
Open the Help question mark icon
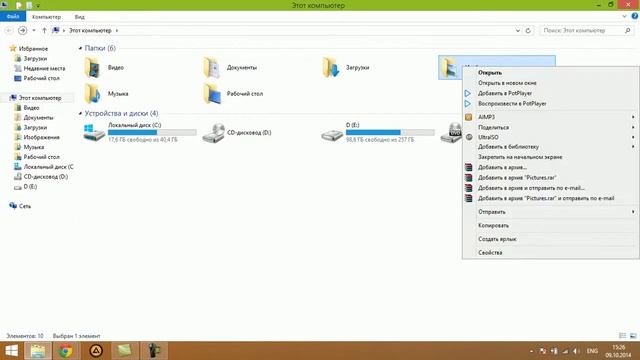click(635, 16)
